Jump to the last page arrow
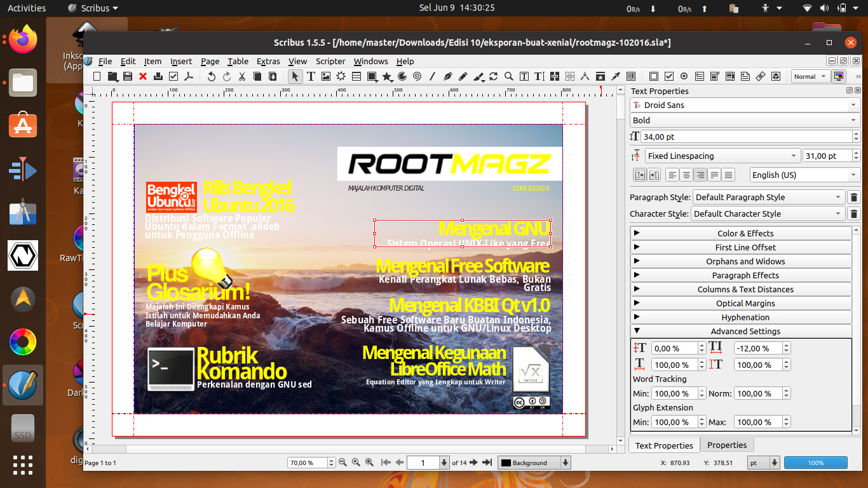The width and height of the screenshot is (868, 488). coord(487,463)
